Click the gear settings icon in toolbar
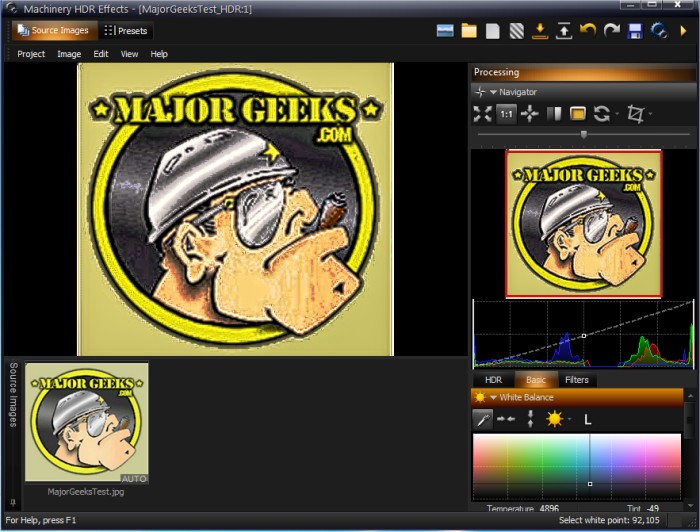This screenshot has height=532, width=700. tap(659, 31)
